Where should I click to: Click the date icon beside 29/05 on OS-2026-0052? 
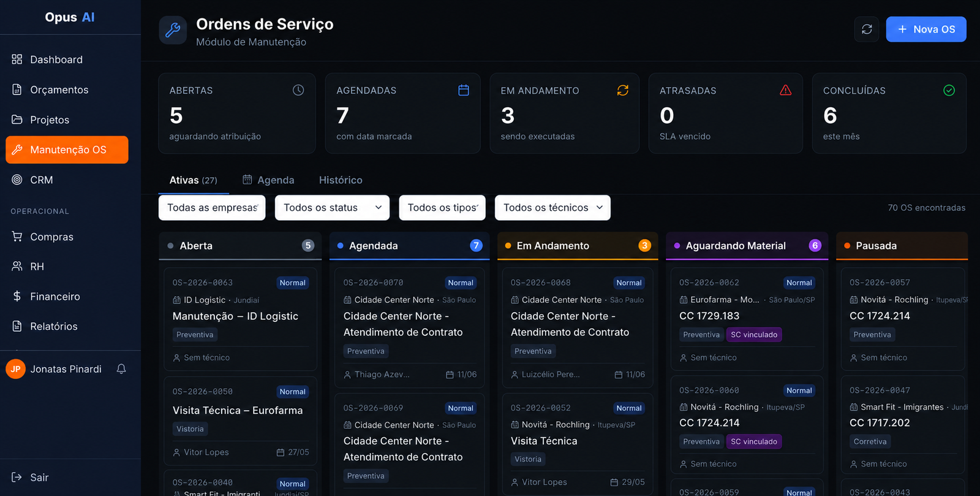(x=614, y=483)
